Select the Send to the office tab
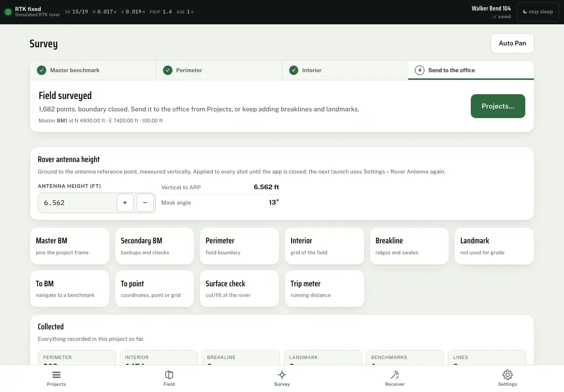564x392 pixels. pyautogui.click(x=471, y=70)
